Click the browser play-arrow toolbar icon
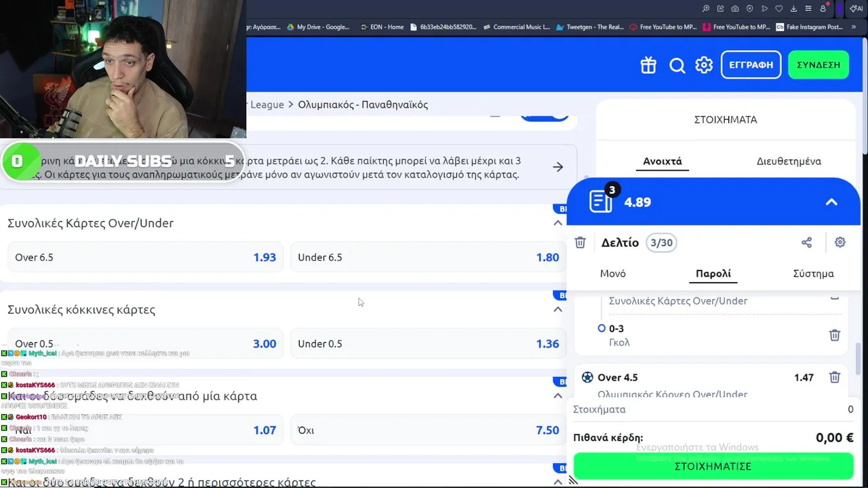This screenshot has width=868, height=488. point(764,9)
